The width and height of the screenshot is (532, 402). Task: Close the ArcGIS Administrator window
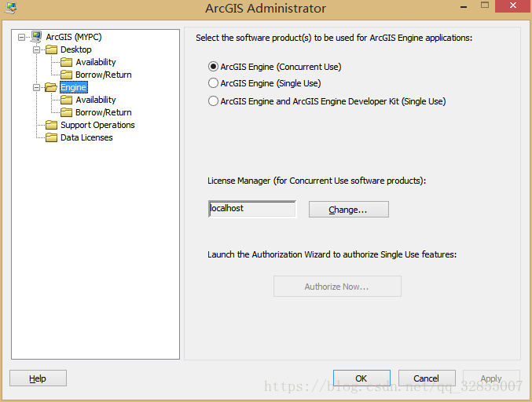tap(513, 5)
